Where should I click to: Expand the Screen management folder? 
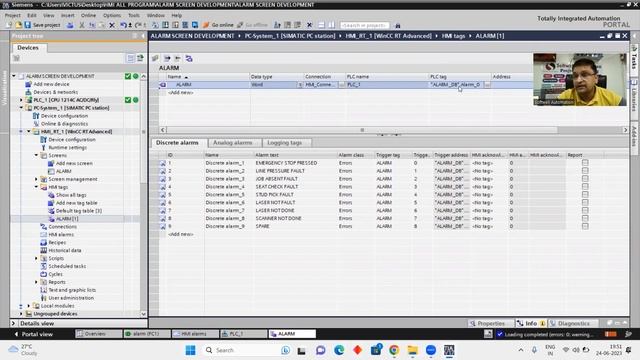(x=36, y=179)
